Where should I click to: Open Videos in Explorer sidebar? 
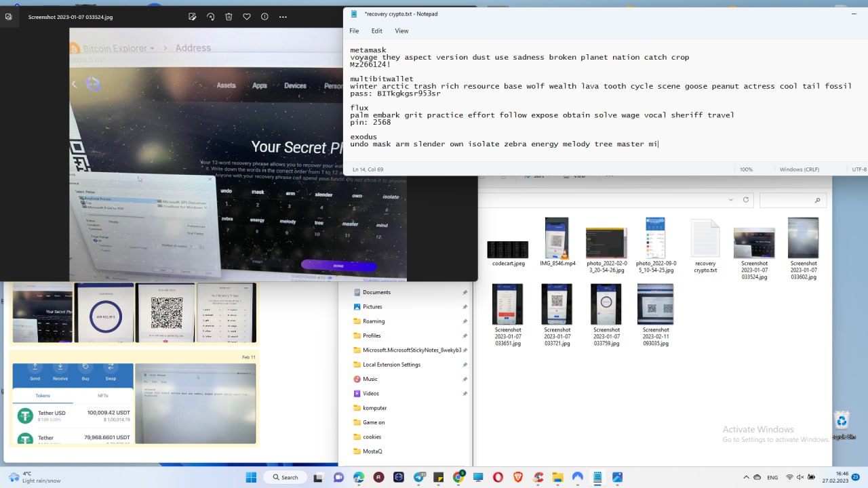coord(371,393)
